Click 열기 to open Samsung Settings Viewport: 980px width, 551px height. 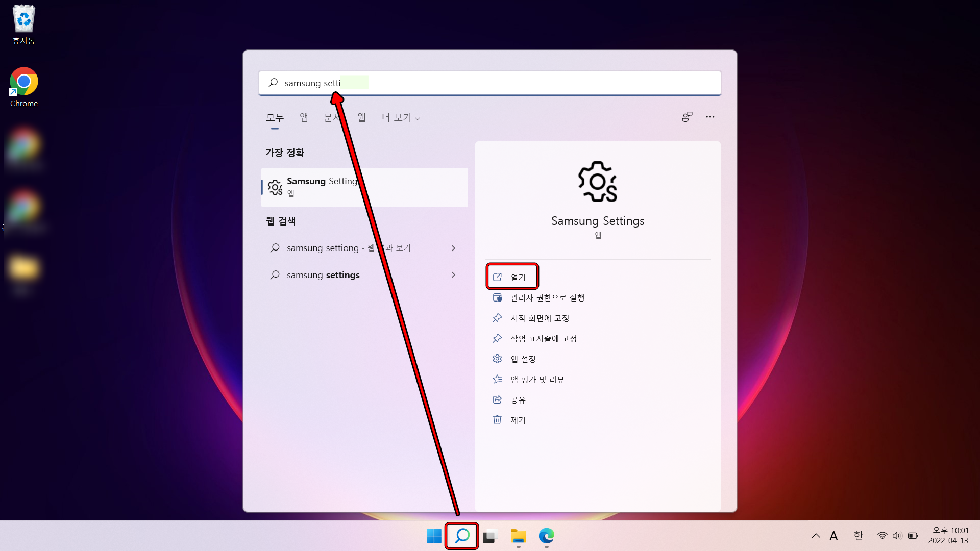512,277
